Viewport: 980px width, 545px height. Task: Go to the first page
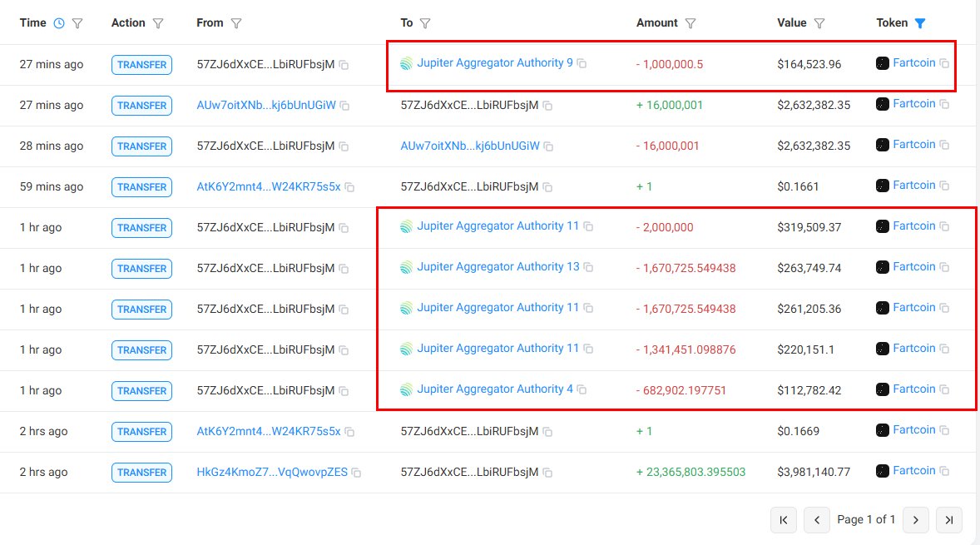(784, 520)
